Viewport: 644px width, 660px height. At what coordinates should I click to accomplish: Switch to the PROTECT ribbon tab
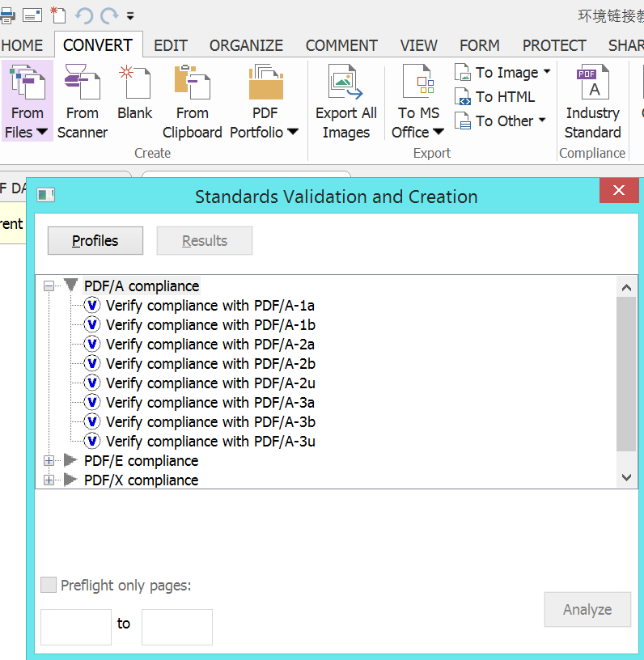click(554, 45)
